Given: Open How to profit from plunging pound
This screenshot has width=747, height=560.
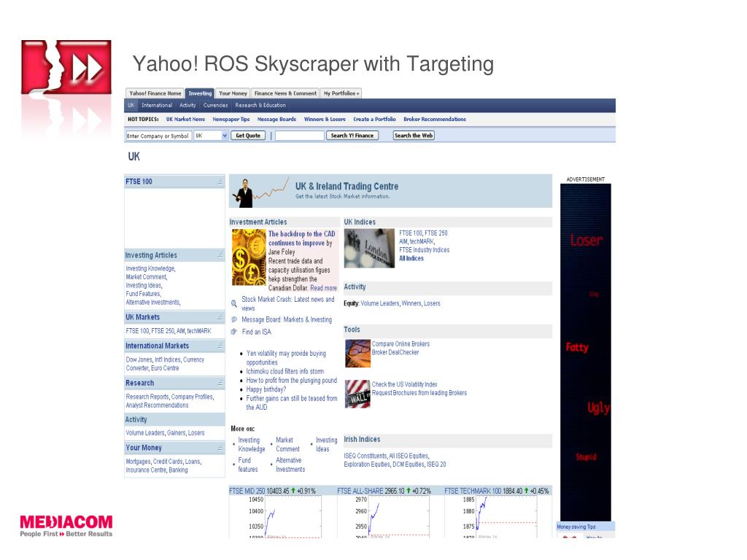Looking at the screenshot, I should 292,381.
